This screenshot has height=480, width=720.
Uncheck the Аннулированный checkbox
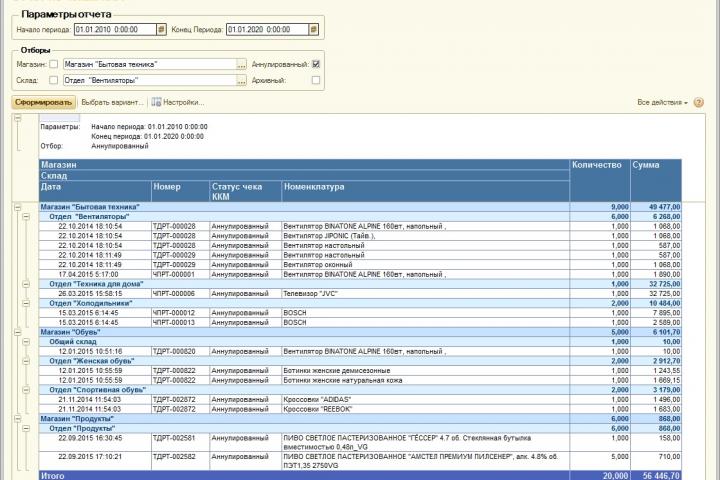pos(316,64)
